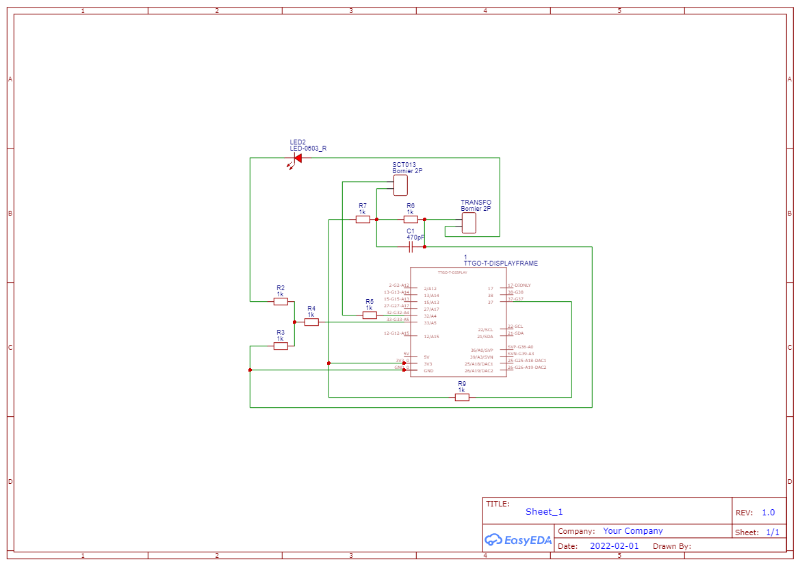Click the TRANSFO label text
The width and height of the screenshot is (800, 566).
476,203
